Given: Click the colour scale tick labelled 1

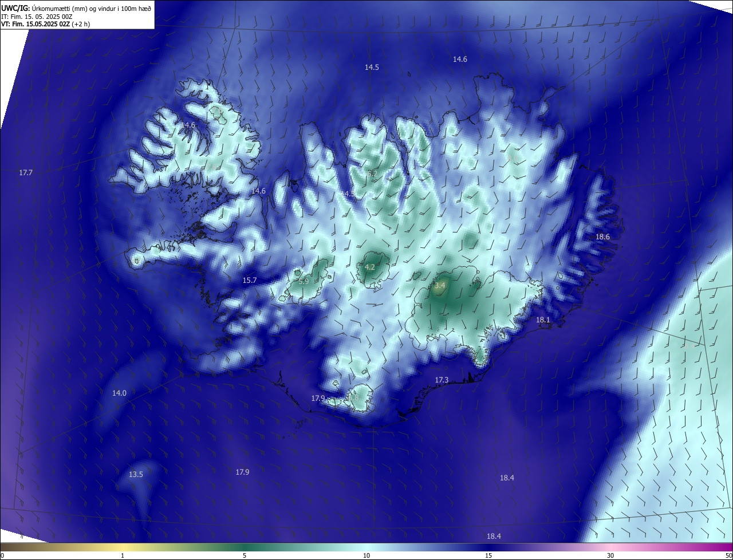Looking at the screenshot, I should [x=123, y=555].
